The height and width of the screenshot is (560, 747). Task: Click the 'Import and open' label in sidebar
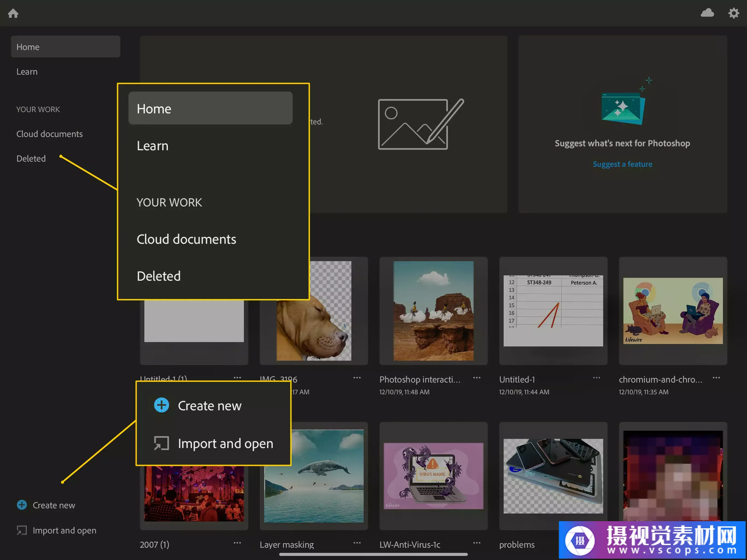[65, 530]
